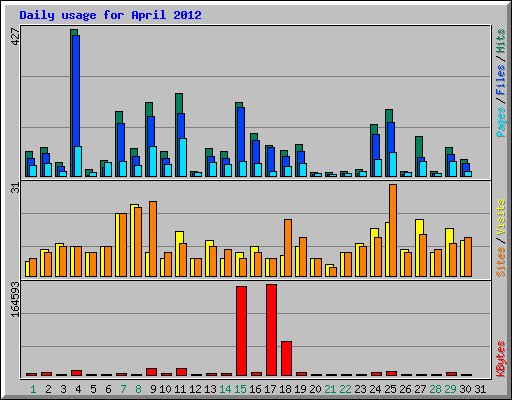Select the tallest orange visits bar, day 25
Image resolution: width=512 pixels, height=400 pixels.
click(x=393, y=230)
